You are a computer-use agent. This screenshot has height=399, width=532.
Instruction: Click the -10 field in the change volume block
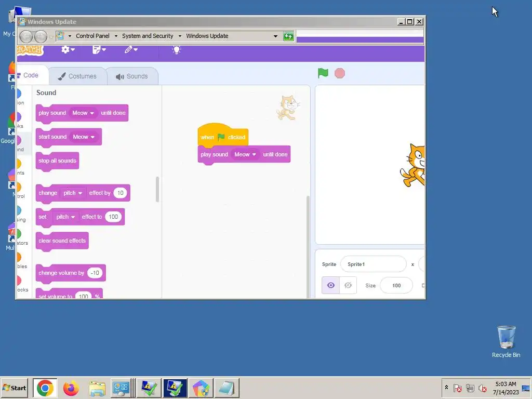pyautogui.click(x=95, y=273)
